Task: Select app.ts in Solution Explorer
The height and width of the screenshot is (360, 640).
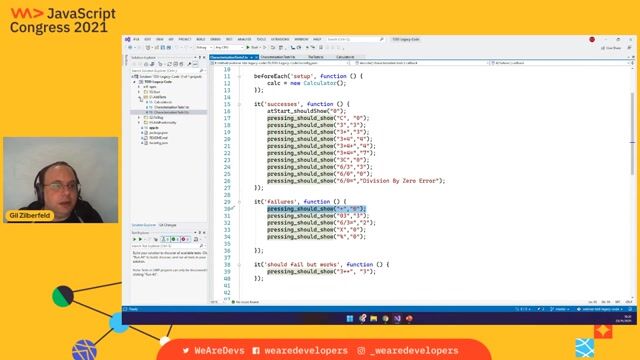Action: (x=153, y=128)
